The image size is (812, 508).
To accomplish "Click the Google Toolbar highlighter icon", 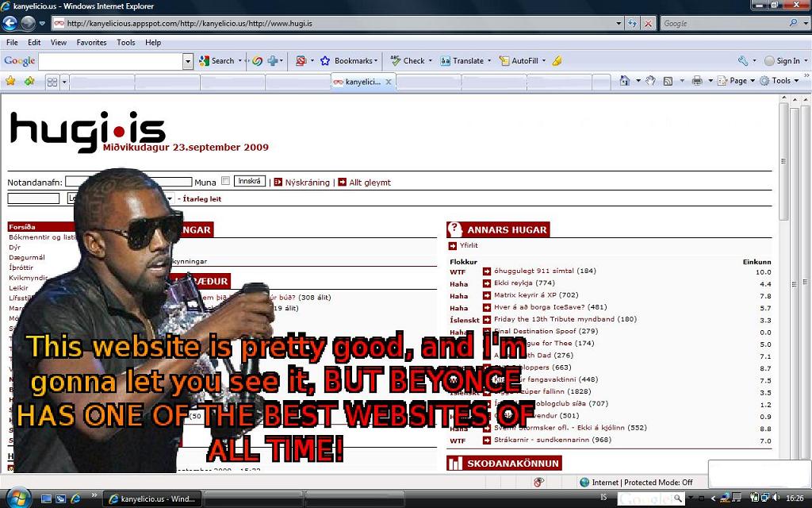I will [557, 60].
